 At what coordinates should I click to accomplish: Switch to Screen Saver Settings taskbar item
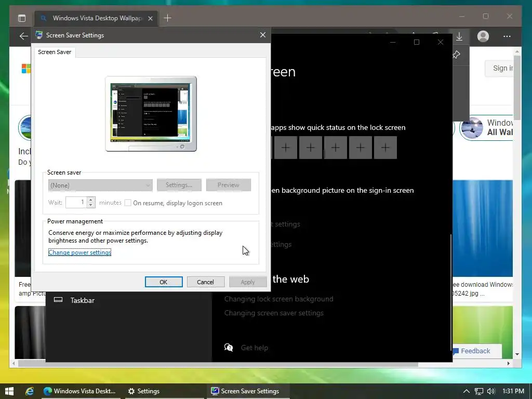point(249,391)
